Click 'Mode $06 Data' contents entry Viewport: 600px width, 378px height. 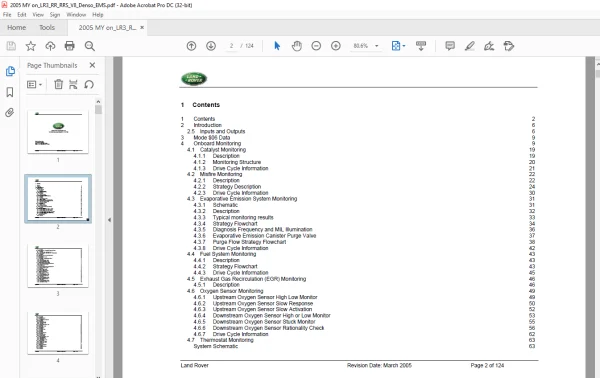(x=212, y=137)
